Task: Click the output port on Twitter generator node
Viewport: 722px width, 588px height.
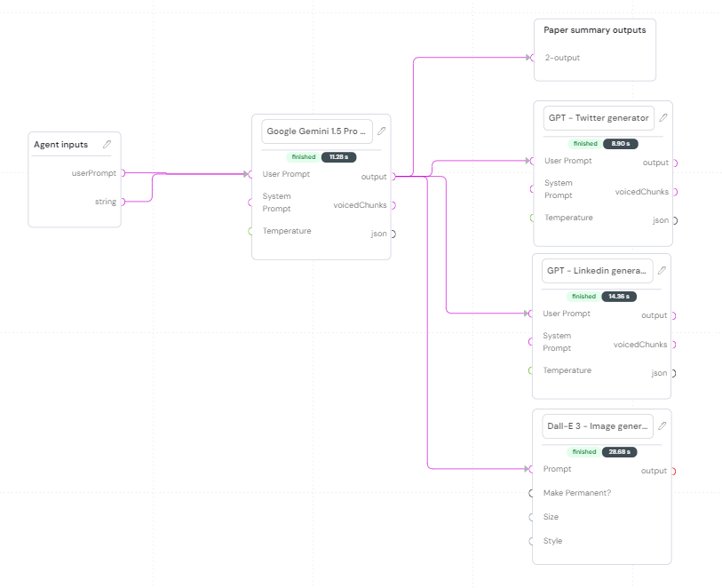Action: tap(675, 163)
